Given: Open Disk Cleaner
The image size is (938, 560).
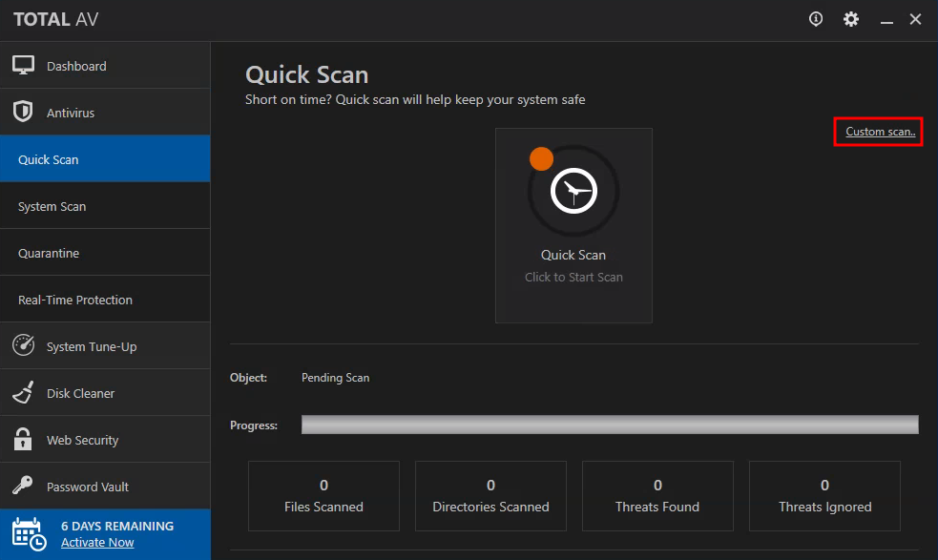Looking at the screenshot, I should (105, 392).
